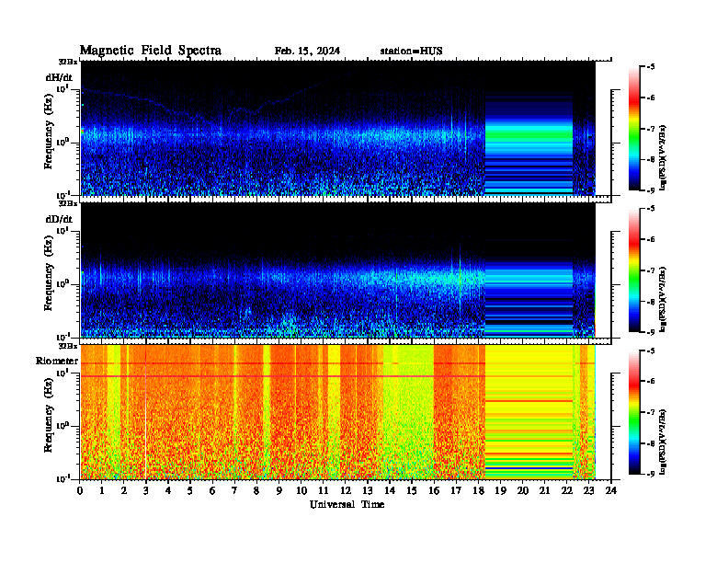Click the "-6" label on the Riometer color scale
Screen dimensions: 728x563
point(651,381)
